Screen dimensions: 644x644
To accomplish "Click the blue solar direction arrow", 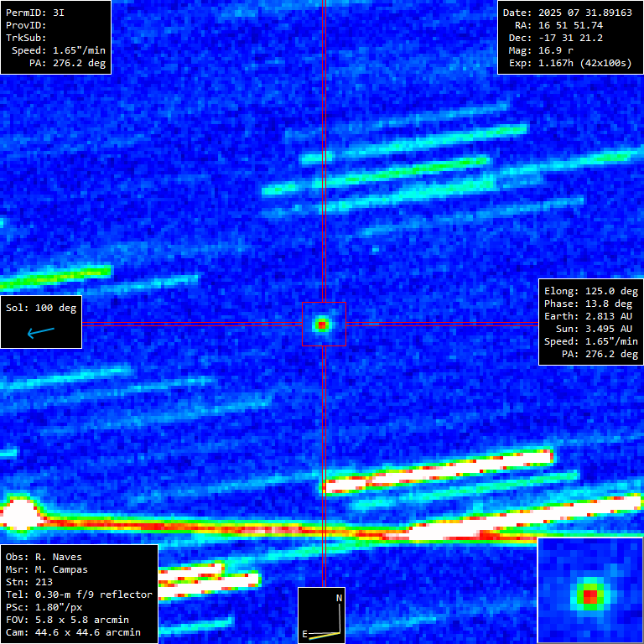I will pos(40,332).
